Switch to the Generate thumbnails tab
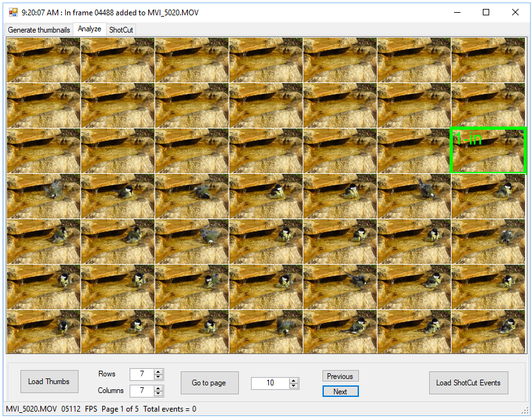This screenshot has height=418, width=532. 39,30
